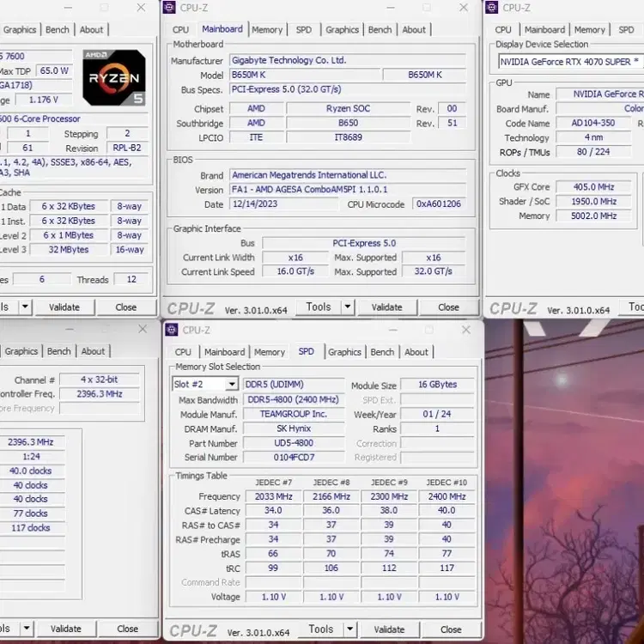Viewport: 644px width, 644px height.
Task: Open SPD tab in the Mainboard window
Action: (303, 30)
